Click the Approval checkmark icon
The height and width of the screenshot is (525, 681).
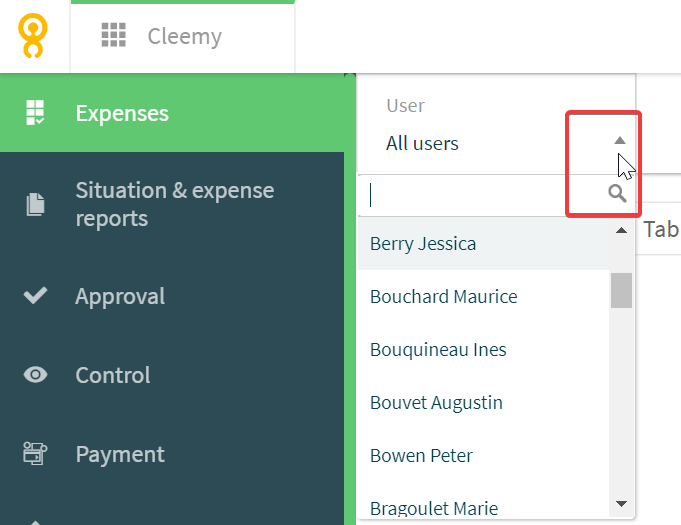click(x=35, y=295)
